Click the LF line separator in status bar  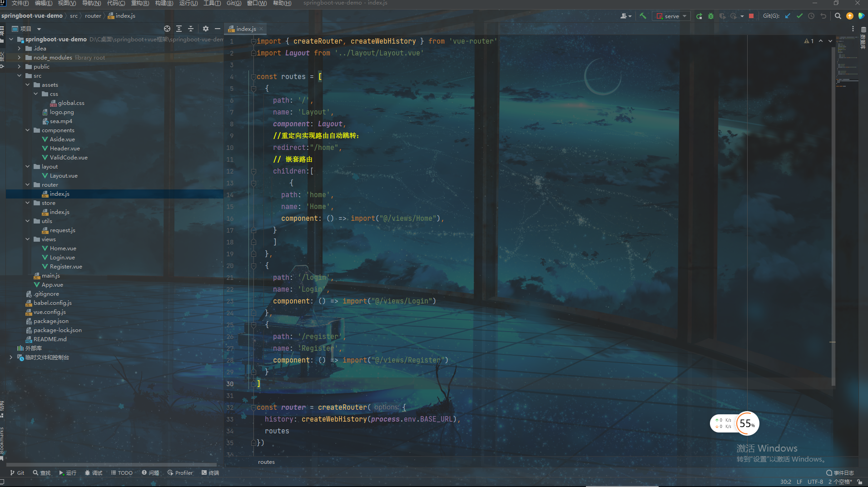(799, 482)
